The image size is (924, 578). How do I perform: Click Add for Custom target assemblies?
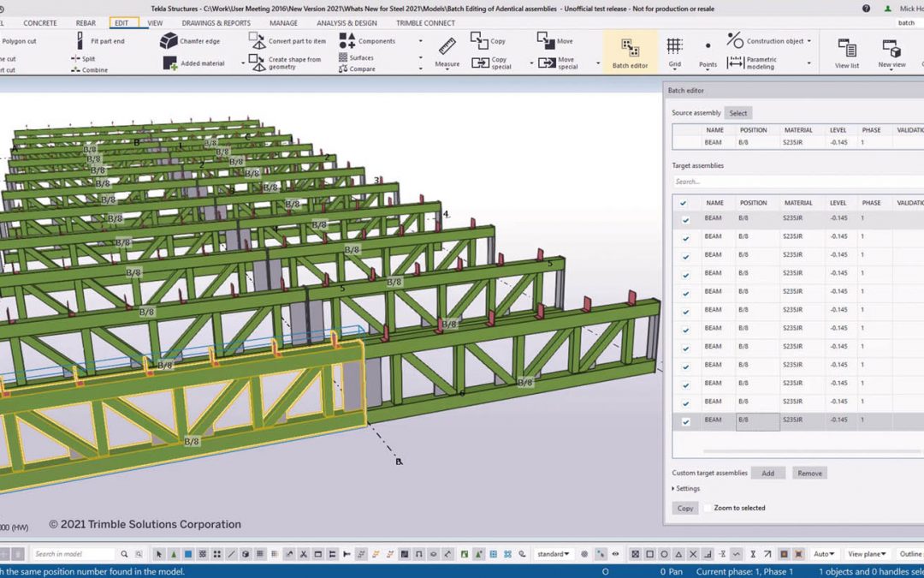click(x=767, y=473)
